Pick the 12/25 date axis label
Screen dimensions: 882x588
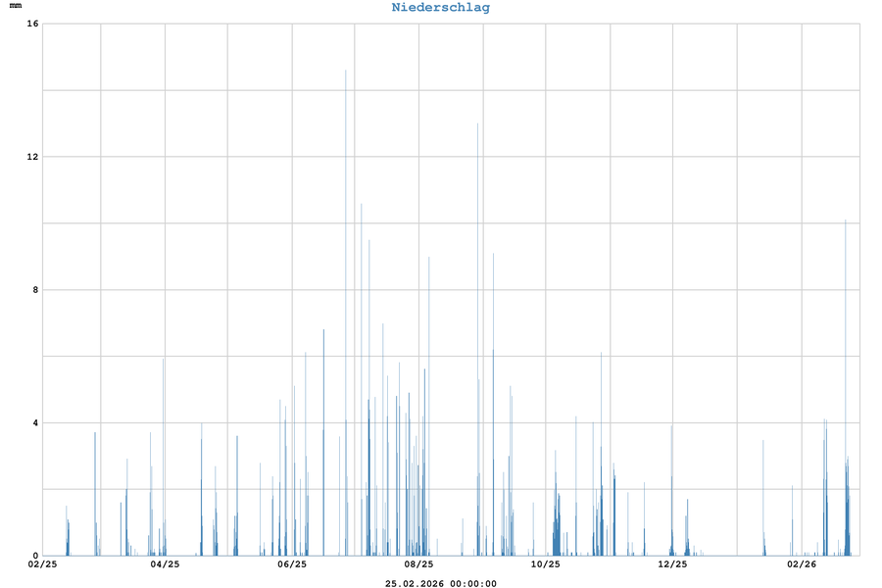pyautogui.click(x=672, y=564)
